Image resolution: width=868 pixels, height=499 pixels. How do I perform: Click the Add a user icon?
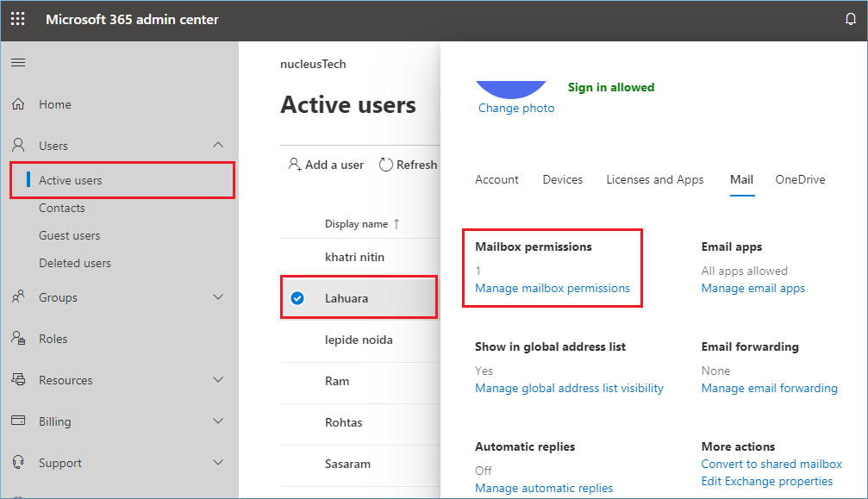coord(295,165)
